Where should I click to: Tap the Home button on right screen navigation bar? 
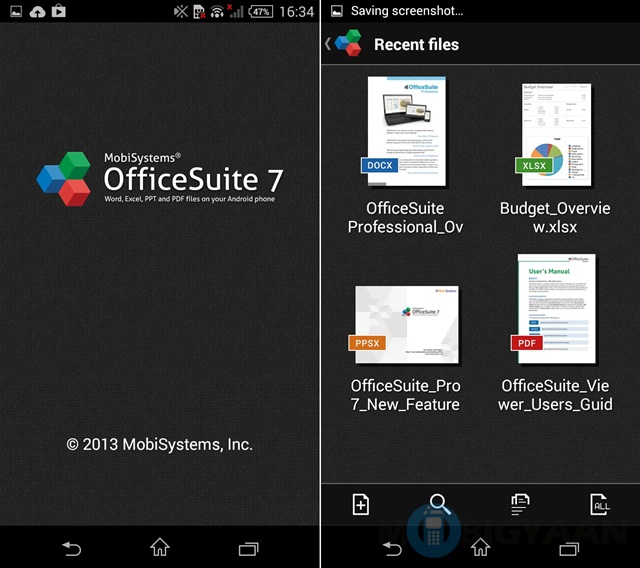pos(480,547)
